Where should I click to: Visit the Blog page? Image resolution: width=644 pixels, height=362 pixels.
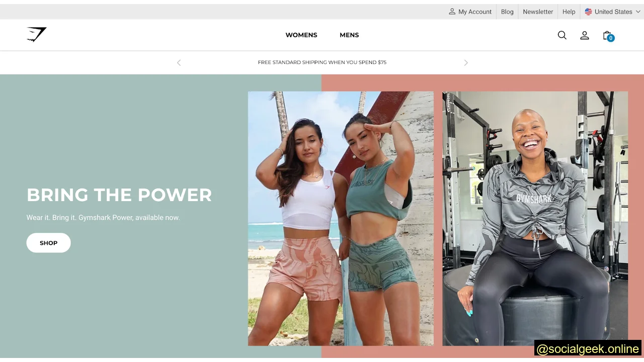[507, 11]
